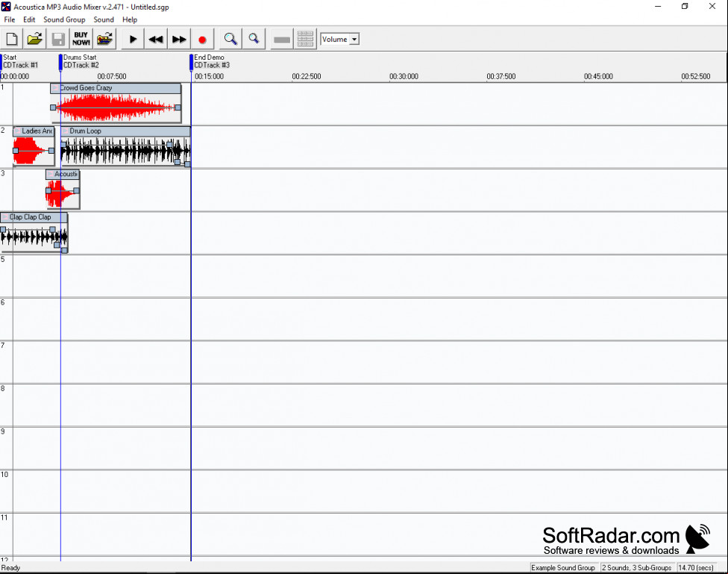Image resolution: width=728 pixels, height=574 pixels.
Task: Click the Drum Loop black waveform
Action: tap(125, 151)
